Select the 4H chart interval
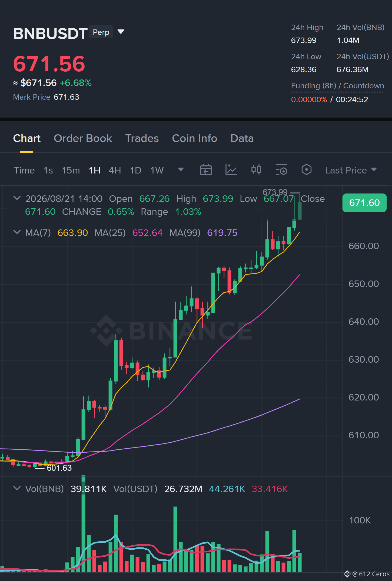 pos(115,170)
